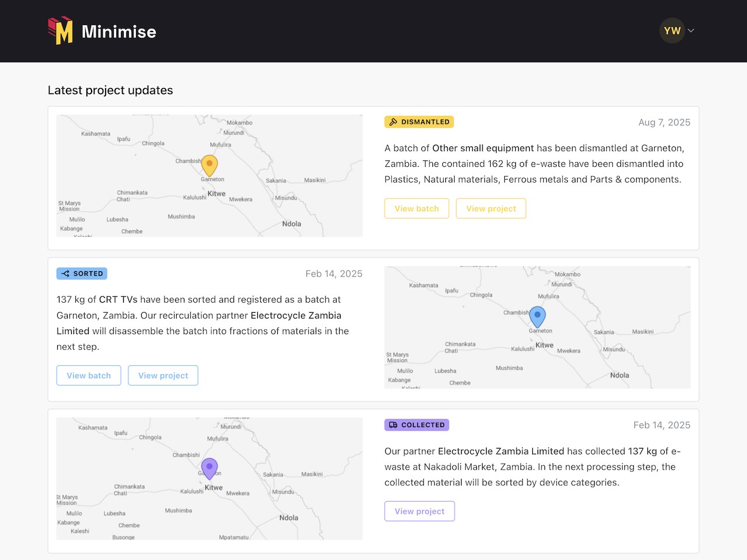Click the branch icon on the SORTED badge
747x560 pixels.
click(x=64, y=273)
